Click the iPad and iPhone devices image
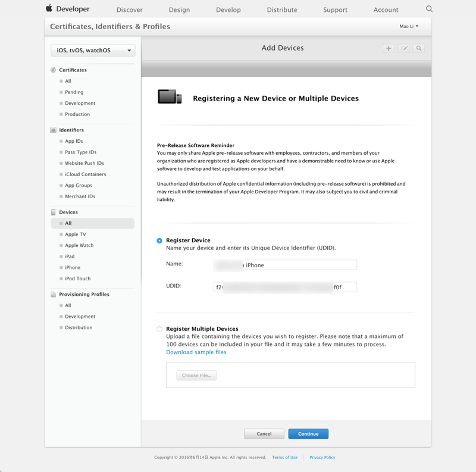This screenshot has height=472, width=476. (170, 97)
